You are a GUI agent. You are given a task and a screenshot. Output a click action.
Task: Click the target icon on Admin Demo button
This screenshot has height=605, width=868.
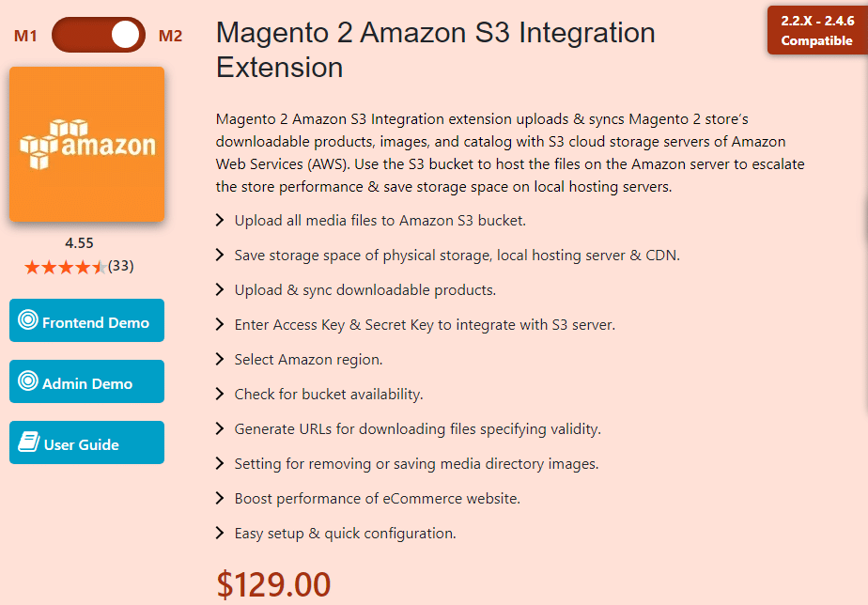[26, 381]
